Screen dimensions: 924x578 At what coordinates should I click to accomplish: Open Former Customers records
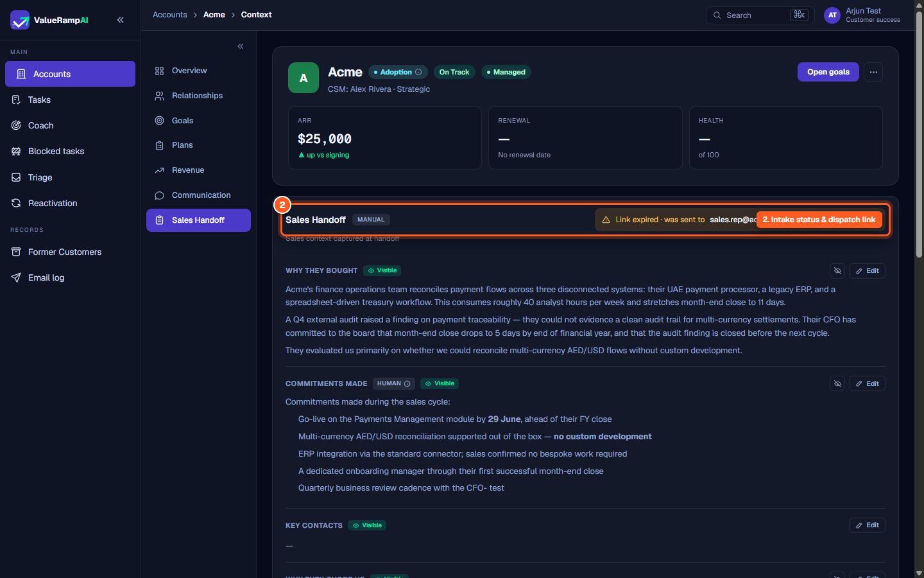[x=70, y=252]
